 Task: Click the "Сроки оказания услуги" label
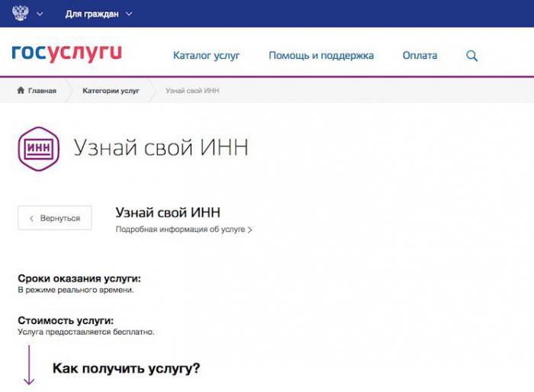tap(79, 279)
